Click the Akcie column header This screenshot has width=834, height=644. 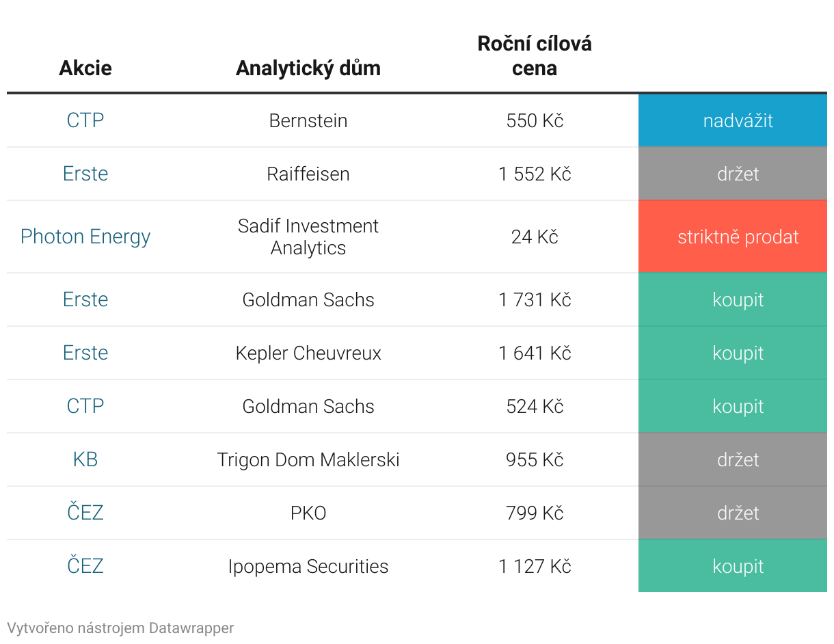click(85, 68)
